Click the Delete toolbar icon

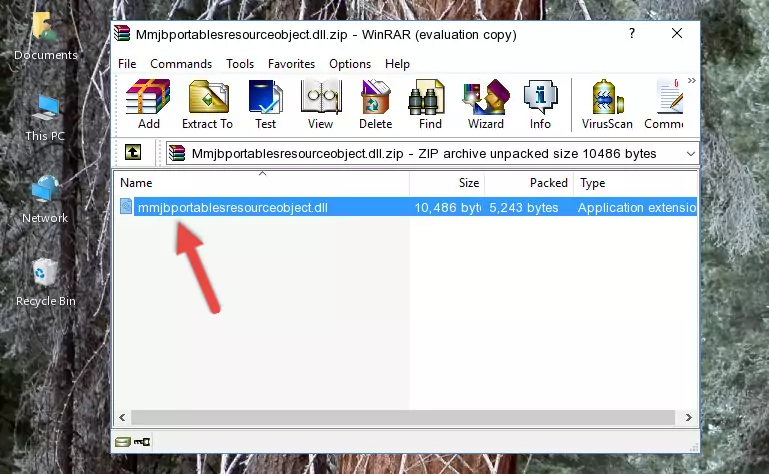(376, 104)
